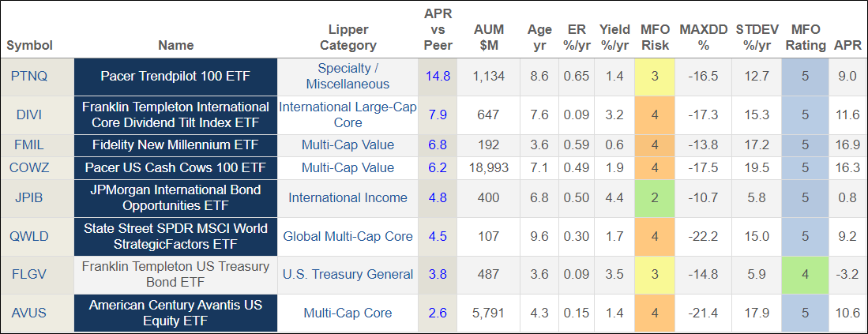Click the Lipper Category column header
Screen dimensions: 868x334
tap(348, 37)
